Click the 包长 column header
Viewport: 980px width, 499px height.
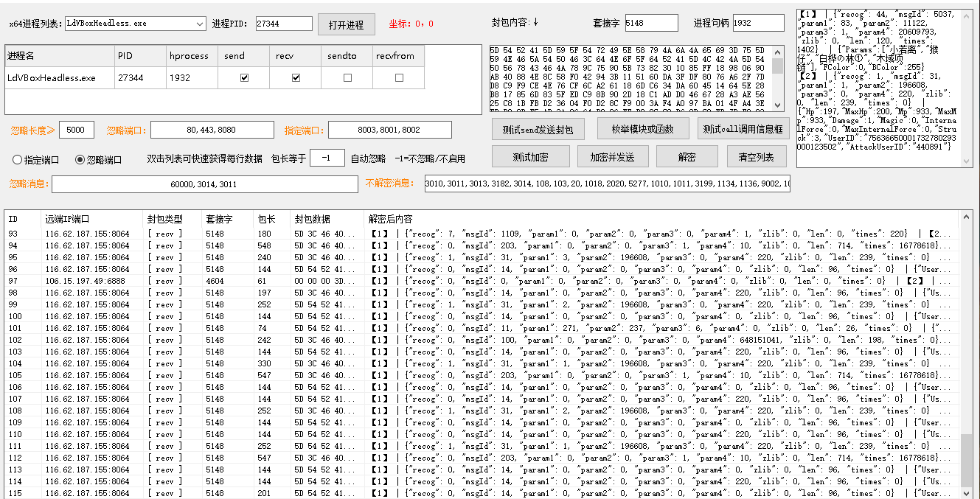tap(272, 219)
